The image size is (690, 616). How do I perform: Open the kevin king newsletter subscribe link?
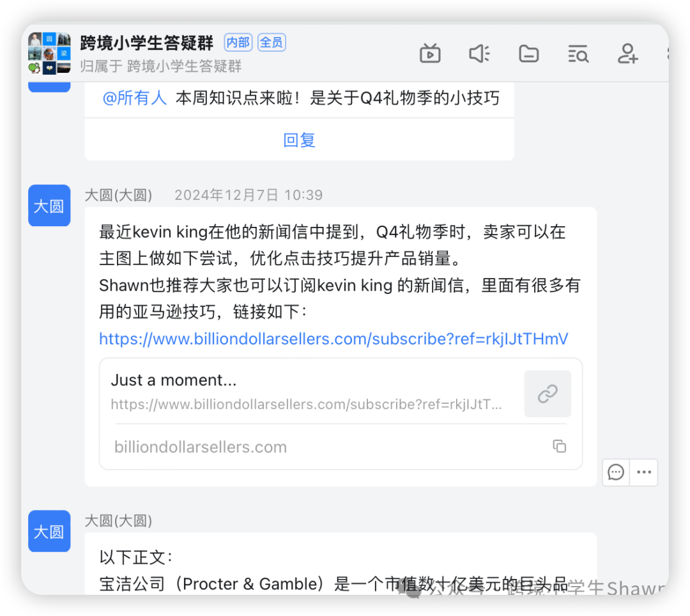coord(333,339)
